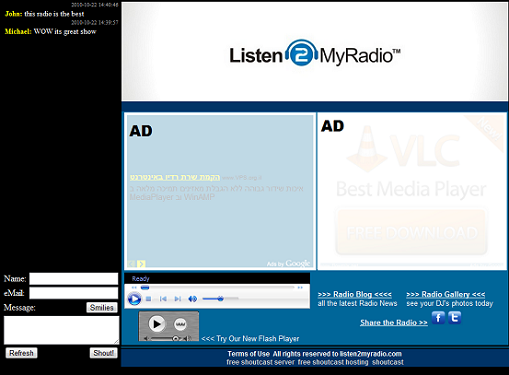Viewport: 509px width, 375px height.
Task: Open the Radio Blog link
Action: coord(354,294)
